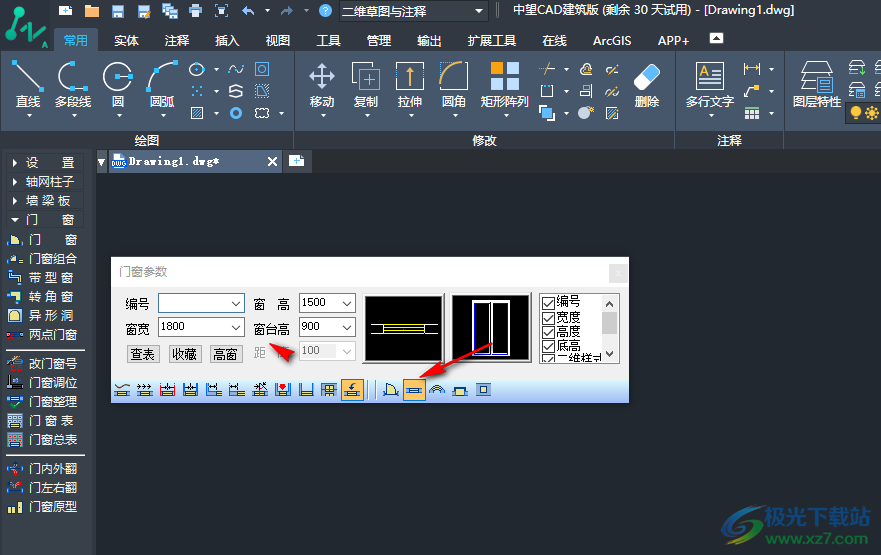Select the door insert icon in dialog toolbar
Screen dimensions: 881x555
390,389
